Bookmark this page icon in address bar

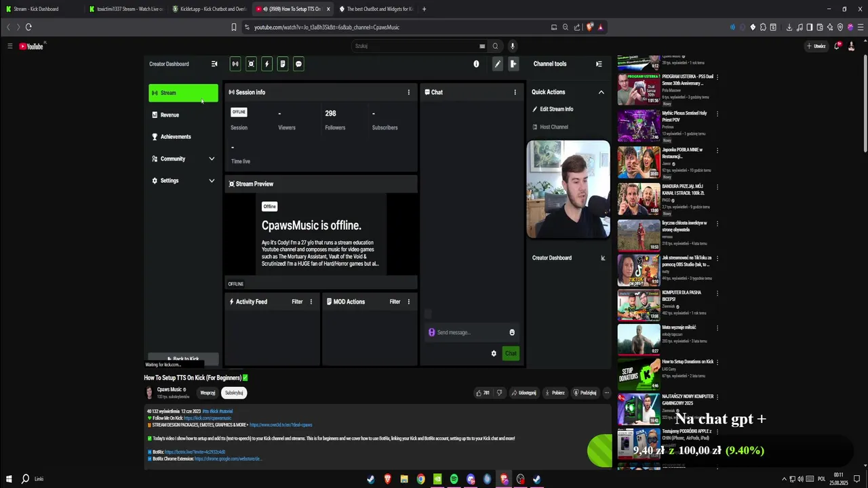click(234, 27)
